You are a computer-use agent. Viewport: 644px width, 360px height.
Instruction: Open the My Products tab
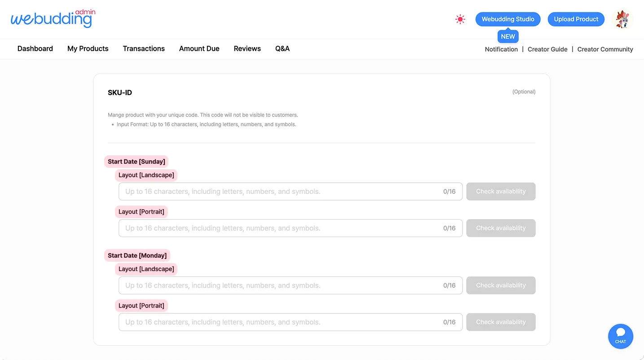pyautogui.click(x=88, y=48)
